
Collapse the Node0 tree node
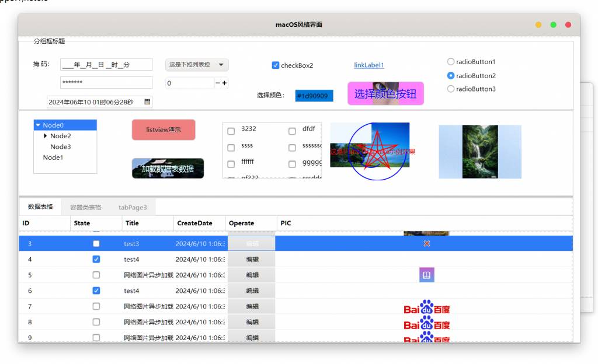38,125
